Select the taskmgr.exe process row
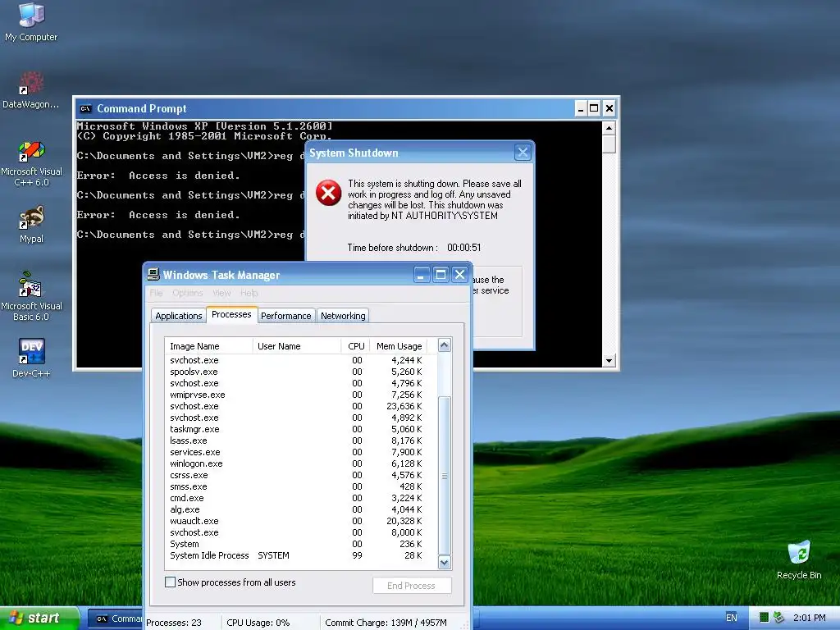 pyautogui.click(x=300, y=429)
